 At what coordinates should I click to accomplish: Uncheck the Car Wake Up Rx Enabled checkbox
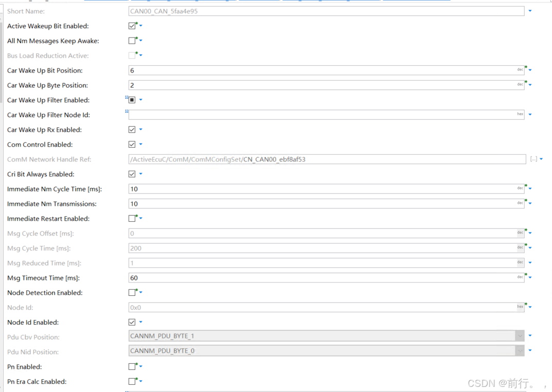coord(131,130)
